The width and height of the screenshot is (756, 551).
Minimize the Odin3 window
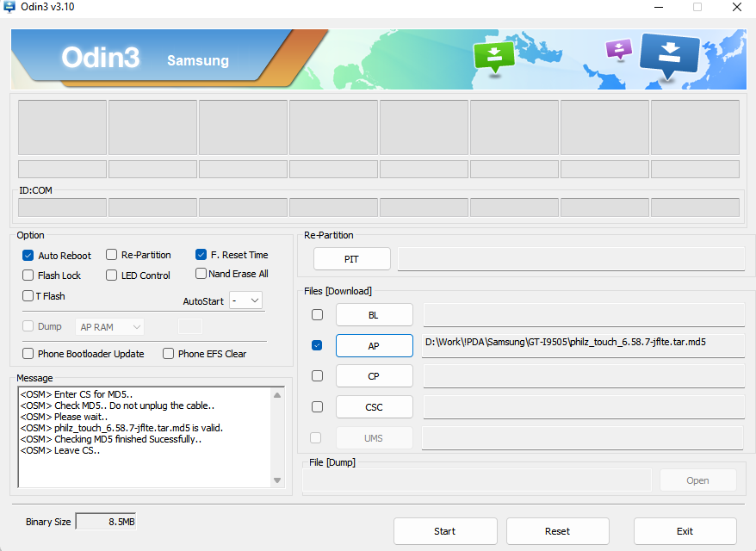point(659,7)
